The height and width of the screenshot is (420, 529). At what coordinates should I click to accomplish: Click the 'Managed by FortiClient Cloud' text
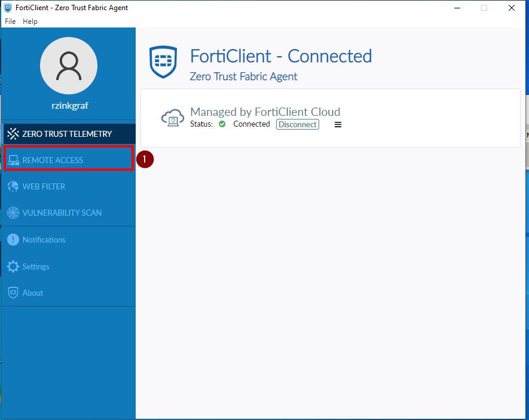pyautogui.click(x=265, y=112)
